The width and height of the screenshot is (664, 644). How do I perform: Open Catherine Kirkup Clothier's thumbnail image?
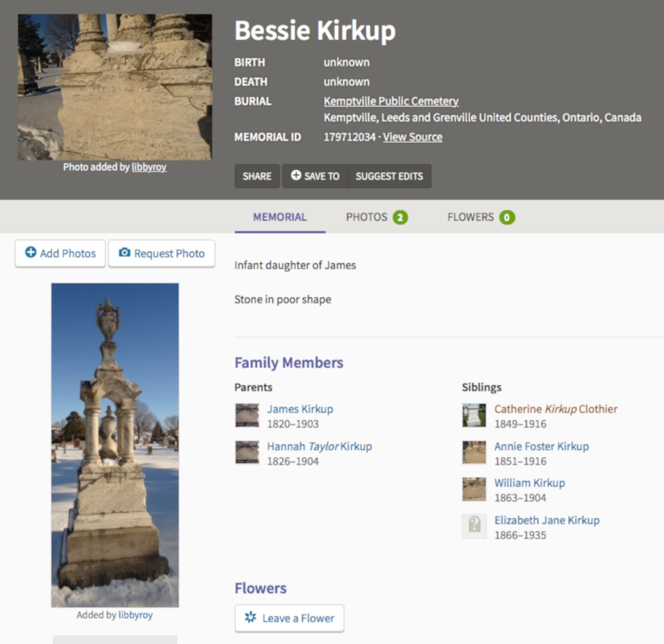click(474, 415)
